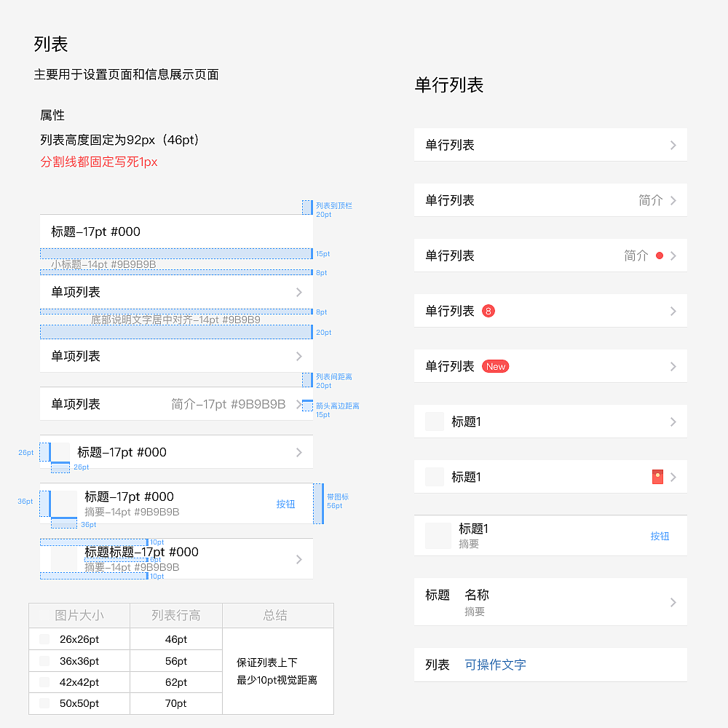This screenshot has height=728, width=728.
Task: Expand the 标题 名称 row using the chevron
Action: coord(673,602)
